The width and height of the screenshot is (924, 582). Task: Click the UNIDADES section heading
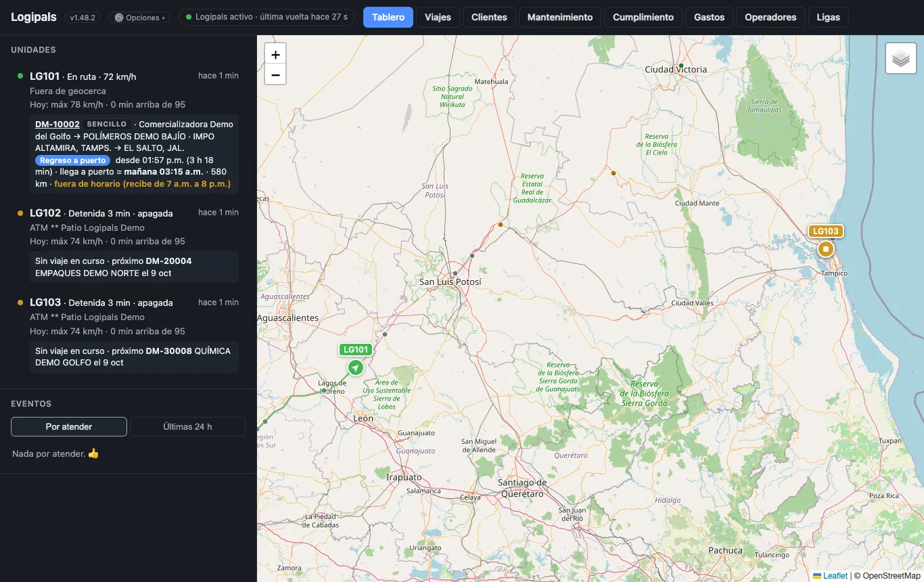pyautogui.click(x=33, y=50)
